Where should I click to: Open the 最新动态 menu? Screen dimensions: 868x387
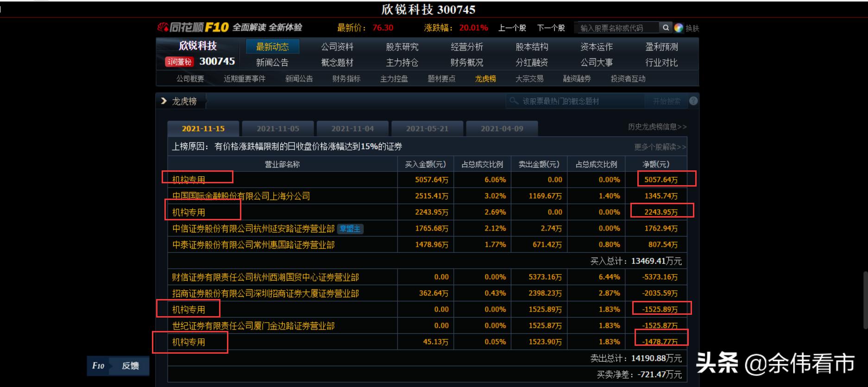point(272,47)
